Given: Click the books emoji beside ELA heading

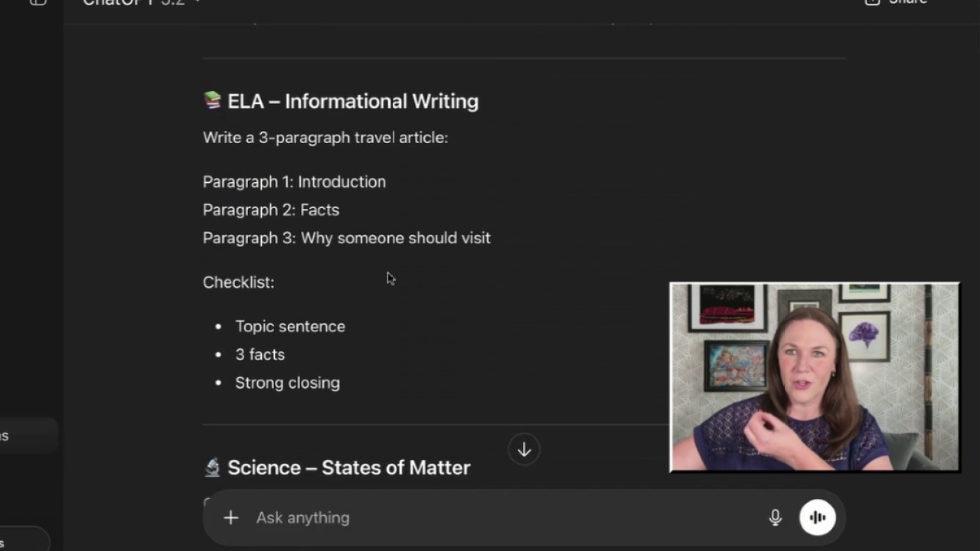Looking at the screenshot, I should [x=212, y=100].
